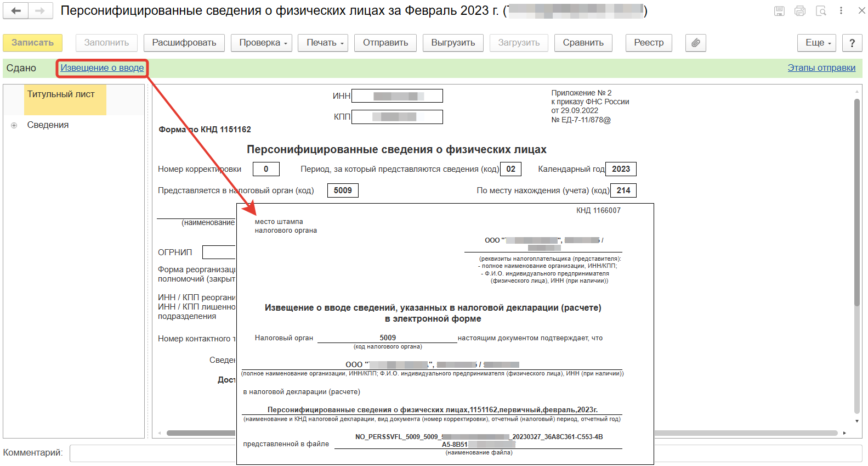The height and width of the screenshot is (466, 868).
Task: Expand the Сведения tree node
Action: pyautogui.click(x=14, y=126)
